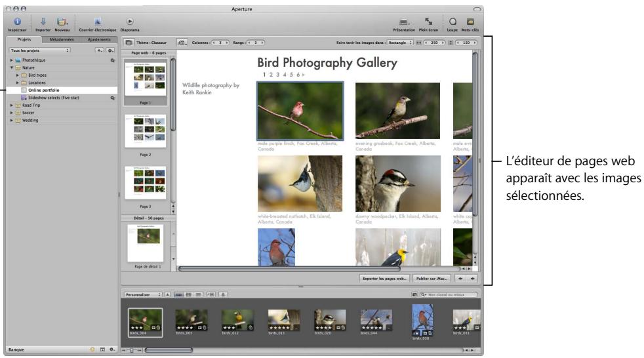
Task: Open the metadata set icon menu
Action: (182, 42)
